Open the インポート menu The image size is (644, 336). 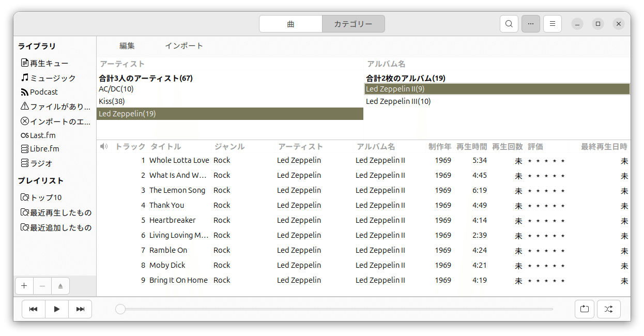(x=184, y=46)
